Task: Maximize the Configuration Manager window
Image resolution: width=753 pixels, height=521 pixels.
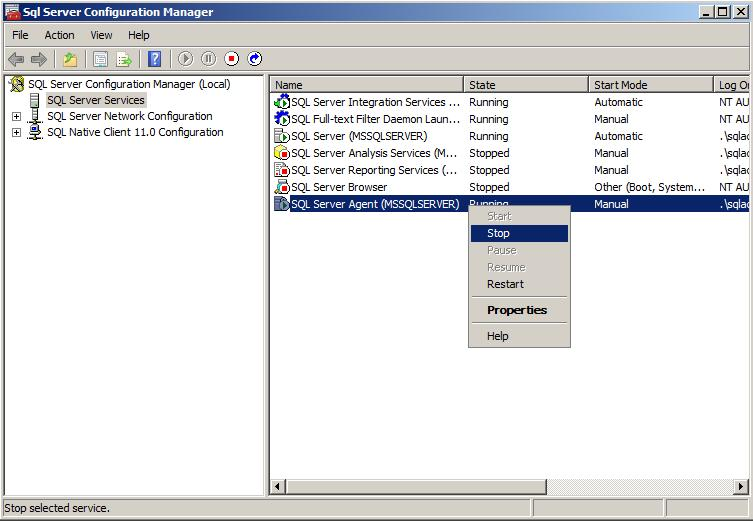Action: pyautogui.click(x=722, y=12)
